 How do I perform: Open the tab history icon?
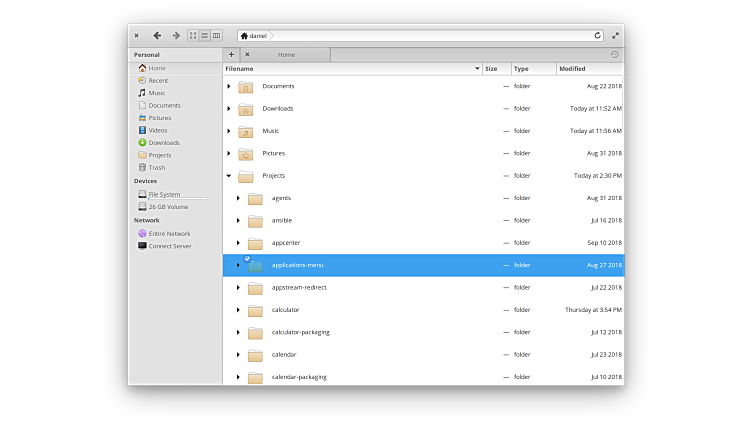pos(614,54)
